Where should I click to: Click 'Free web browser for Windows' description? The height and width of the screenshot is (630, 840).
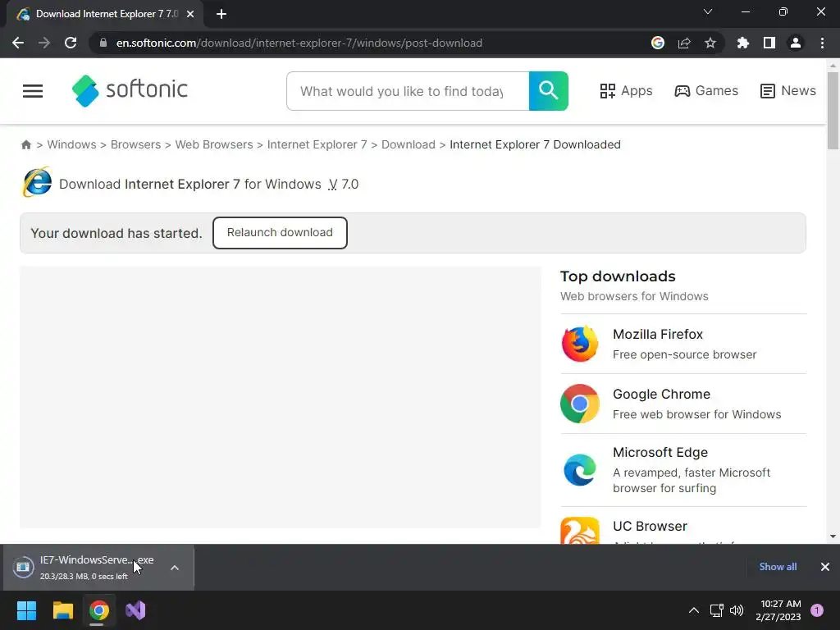(697, 414)
